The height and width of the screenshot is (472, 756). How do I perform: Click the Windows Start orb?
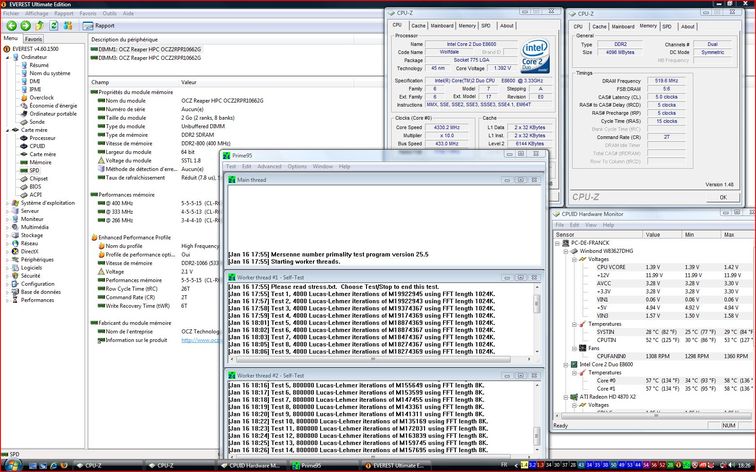[x=12, y=465]
